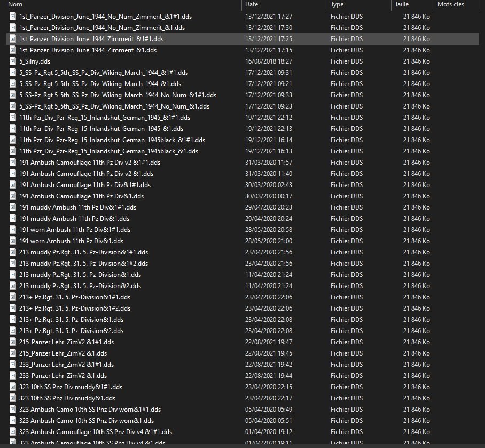Click file icon of Wiking_March_1944_No_Num_&1#1.dds
The height and width of the screenshot is (448, 485).
13,95
